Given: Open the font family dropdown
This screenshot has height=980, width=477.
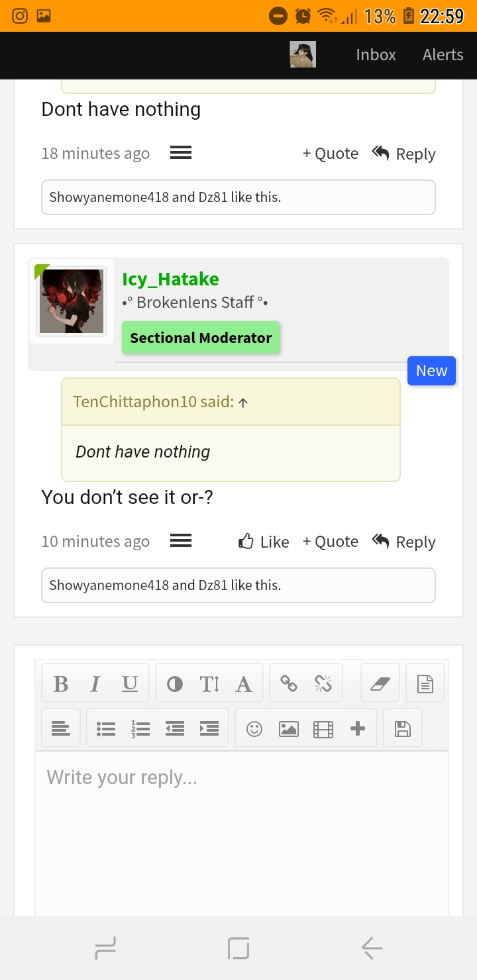Looking at the screenshot, I should 244,683.
